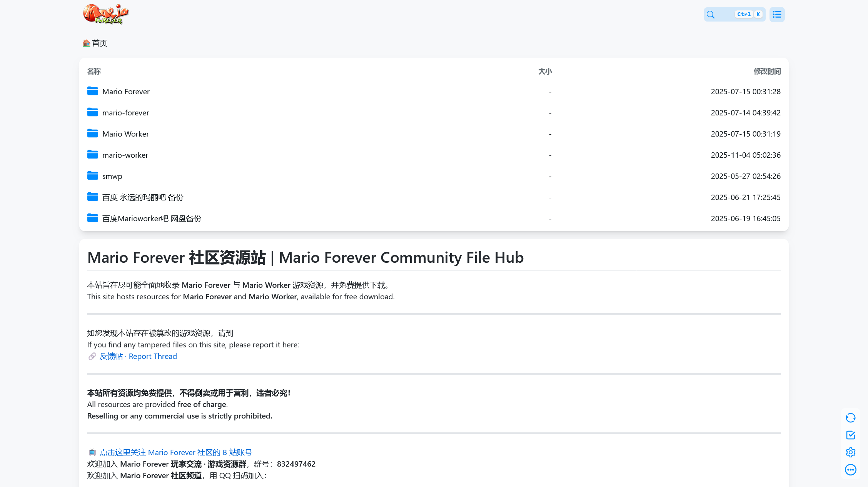Click the magnifier icon in the search bar
The width and height of the screenshot is (868, 487).
(711, 14)
